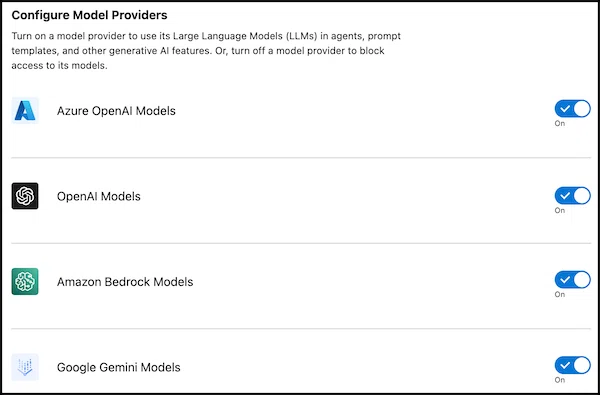Click the On status under OpenAI toggle
Screen dimensions: 600x395
click(x=560, y=210)
